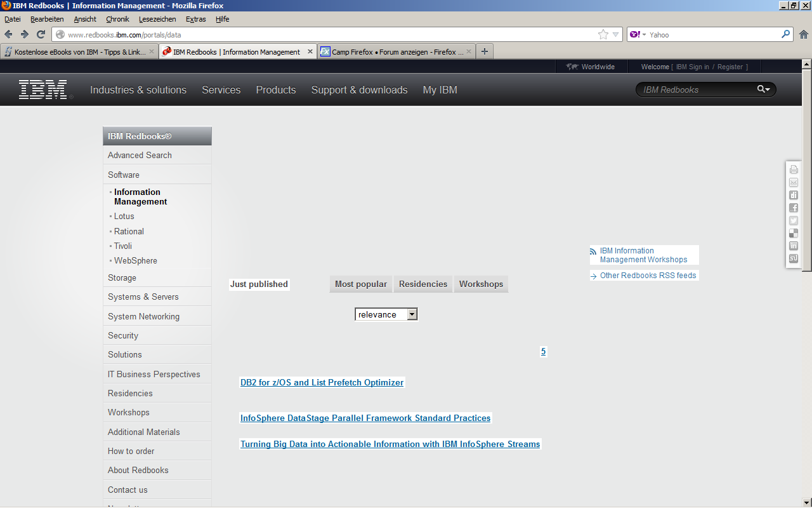This screenshot has height=508, width=812.
Task: Open the Extras menu
Action: pyautogui.click(x=195, y=19)
